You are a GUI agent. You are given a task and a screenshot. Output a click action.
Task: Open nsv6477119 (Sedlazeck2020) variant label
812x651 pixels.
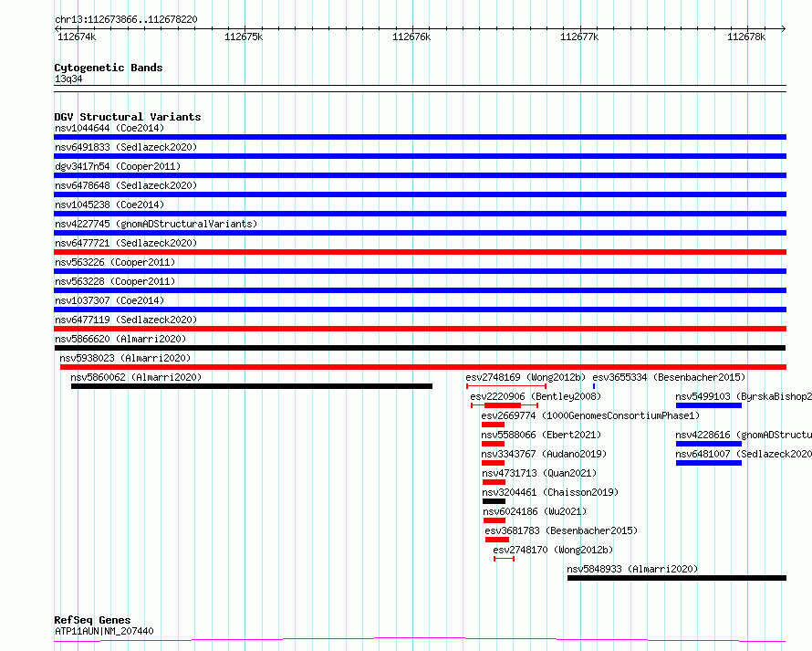point(126,320)
